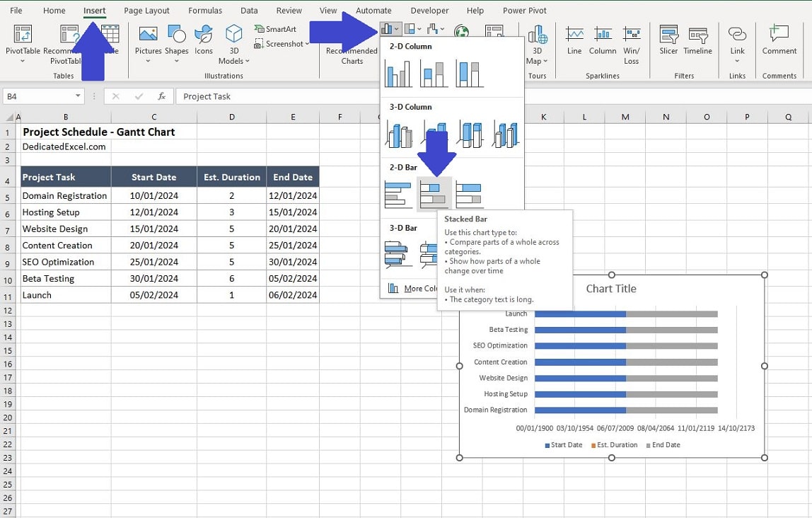Select the Stacked Bar chart option

point(434,192)
